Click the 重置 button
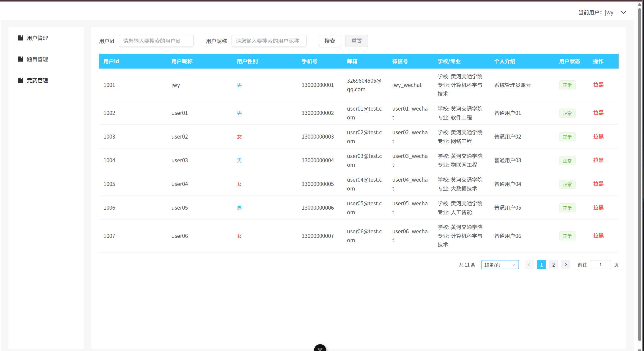The height and width of the screenshot is (351, 644). click(x=356, y=41)
